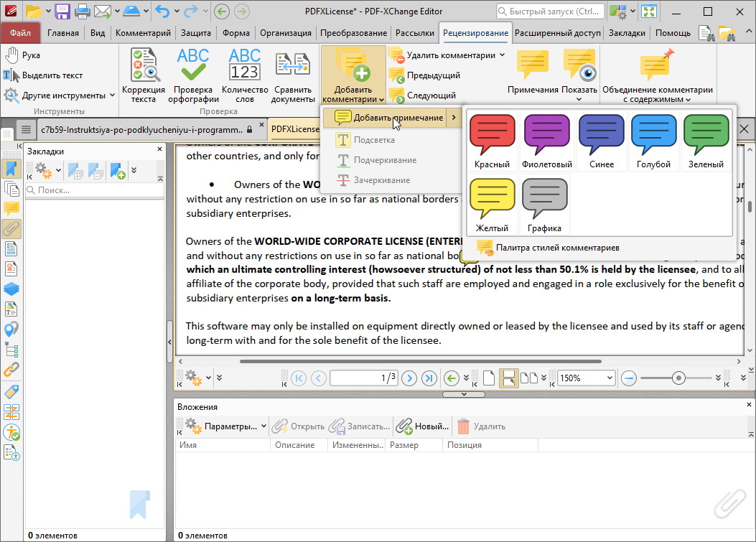The width and height of the screenshot is (756, 542).
Task: Open the Comment Styles Palette menu item
Action: coord(556,248)
